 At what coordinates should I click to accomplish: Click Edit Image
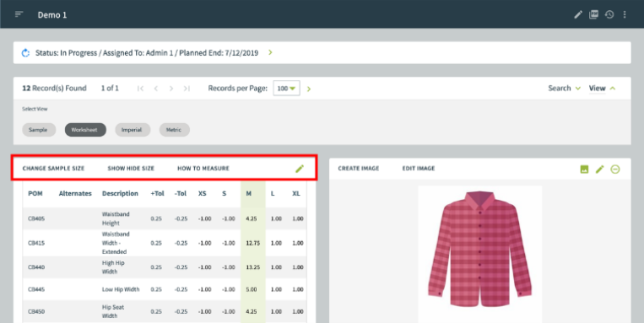(x=419, y=169)
